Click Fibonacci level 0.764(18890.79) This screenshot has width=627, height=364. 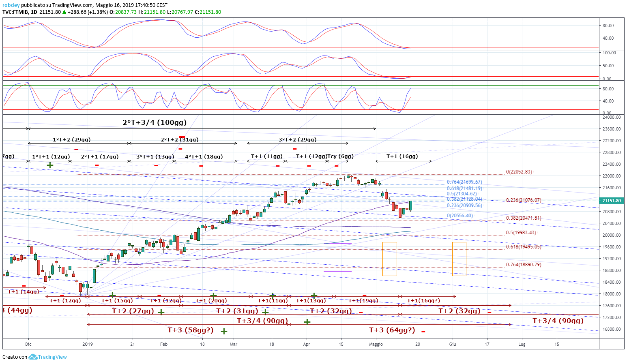pos(524,265)
